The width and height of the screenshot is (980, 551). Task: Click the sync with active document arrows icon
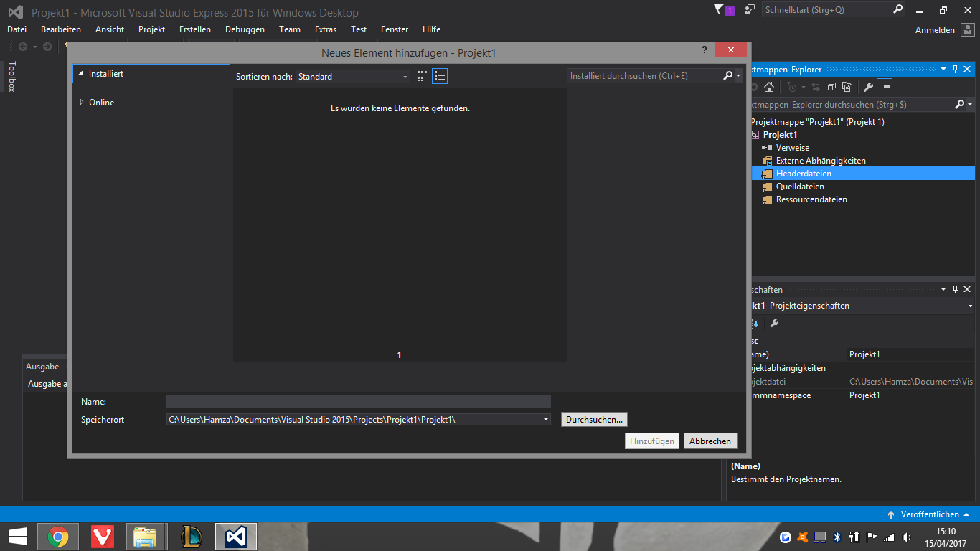816,87
